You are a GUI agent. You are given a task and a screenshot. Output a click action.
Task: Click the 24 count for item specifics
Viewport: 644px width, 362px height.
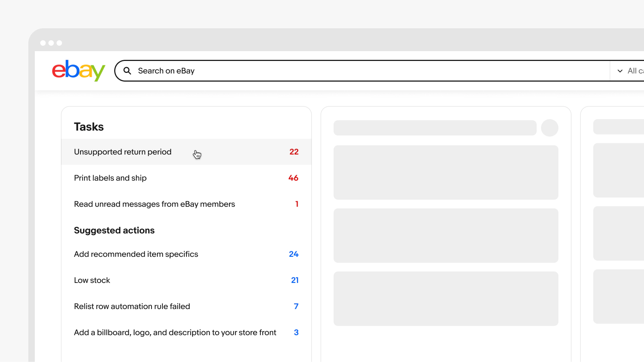pyautogui.click(x=294, y=254)
